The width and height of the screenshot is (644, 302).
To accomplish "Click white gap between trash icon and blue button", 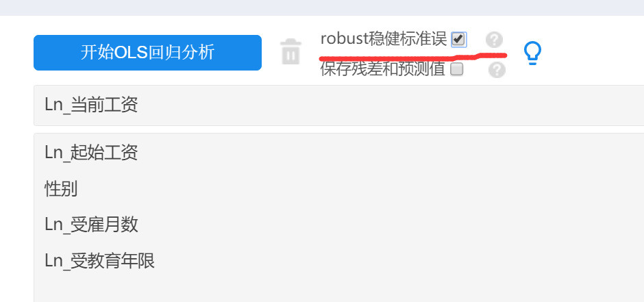I will 271,53.
